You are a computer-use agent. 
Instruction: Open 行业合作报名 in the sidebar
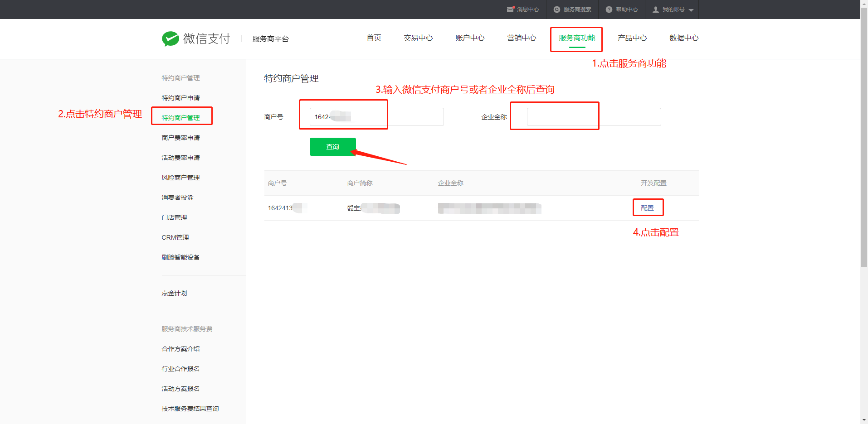coord(181,369)
